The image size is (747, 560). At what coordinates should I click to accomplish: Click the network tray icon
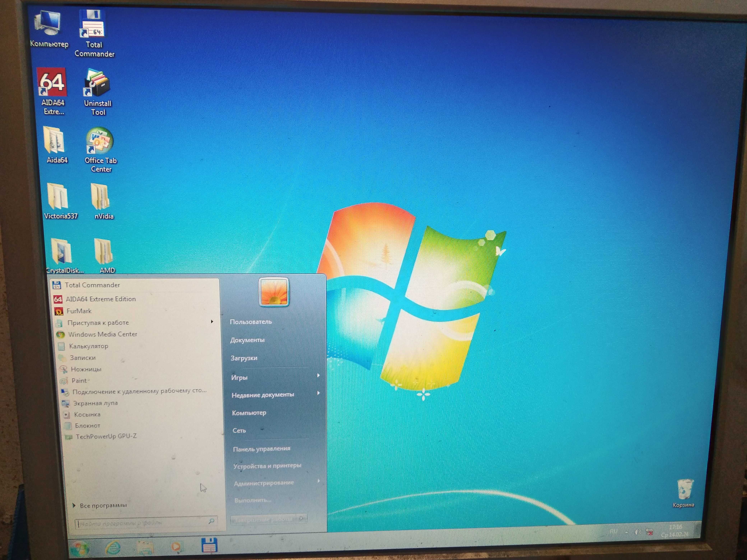pos(649,532)
